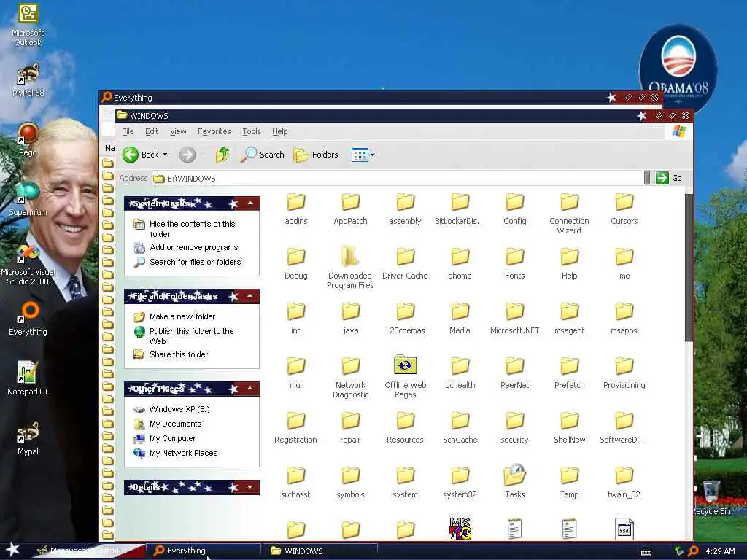Collapse the File and Folder Tasks panel
This screenshot has width=747, height=560.
pos(250,296)
